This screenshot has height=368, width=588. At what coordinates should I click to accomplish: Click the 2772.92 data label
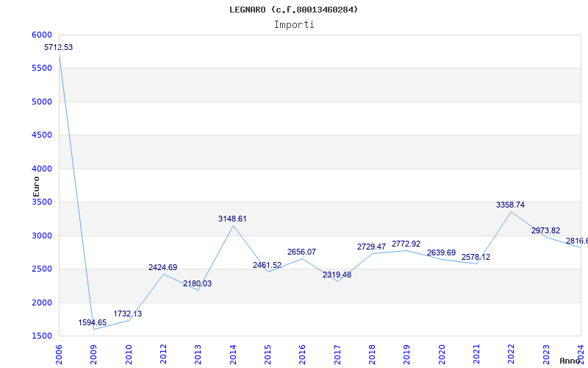(406, 244)
